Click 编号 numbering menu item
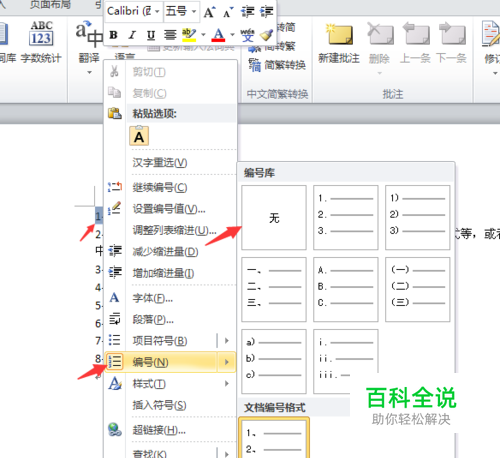This screenshot has width=500, height=458. pyautogui.click(x=161, y=362)
